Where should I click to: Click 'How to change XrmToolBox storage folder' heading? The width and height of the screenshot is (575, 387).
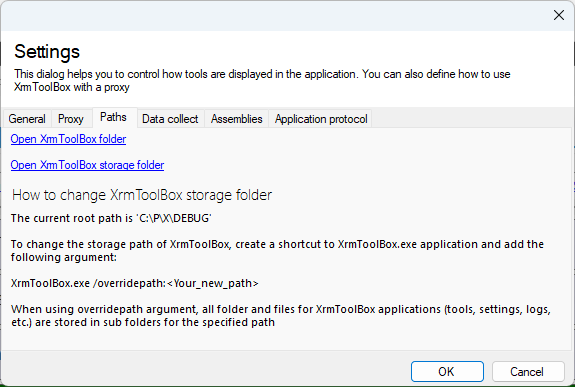click(142, 195)
